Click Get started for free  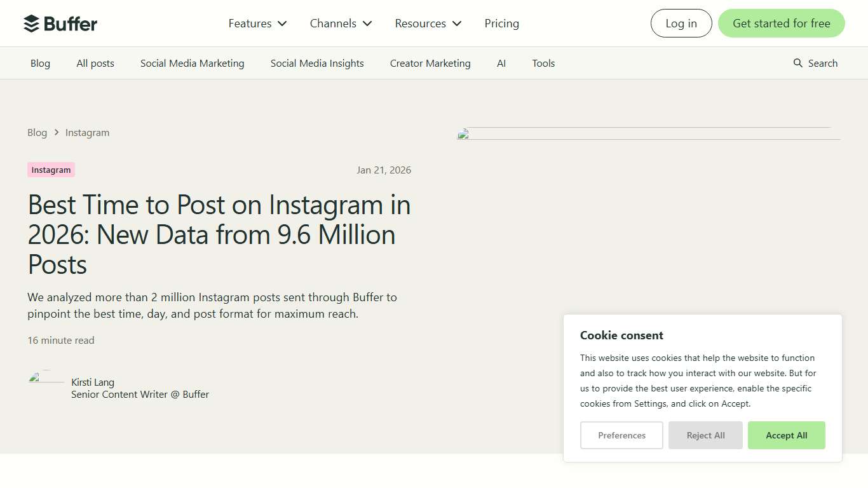[x=781, y=23]
